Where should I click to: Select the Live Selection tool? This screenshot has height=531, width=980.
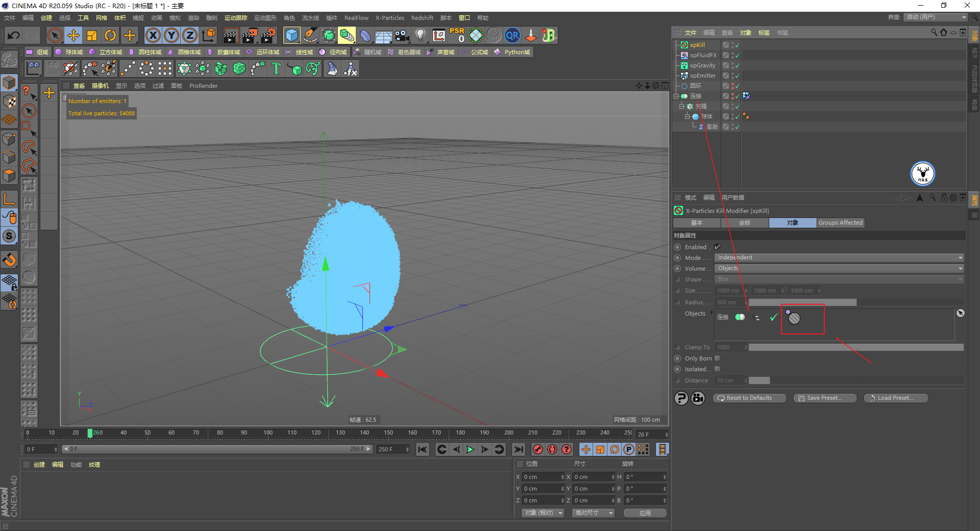click(x=55, y=35)
